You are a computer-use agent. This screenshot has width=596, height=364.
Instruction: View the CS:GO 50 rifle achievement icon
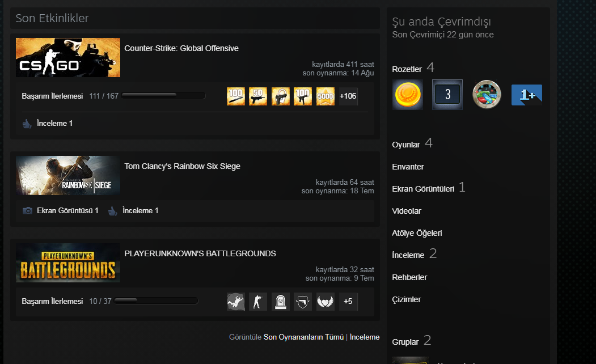point(258,96)
